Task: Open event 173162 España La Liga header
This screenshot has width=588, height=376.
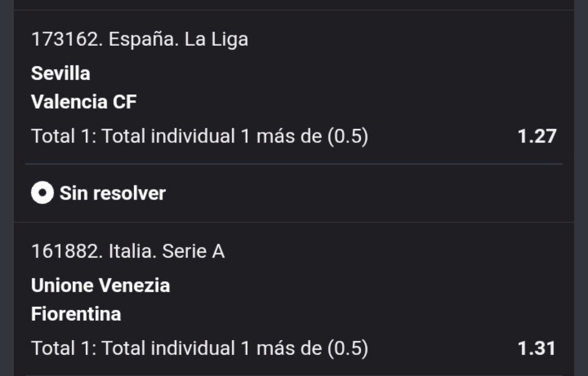Action: (139, 40)
